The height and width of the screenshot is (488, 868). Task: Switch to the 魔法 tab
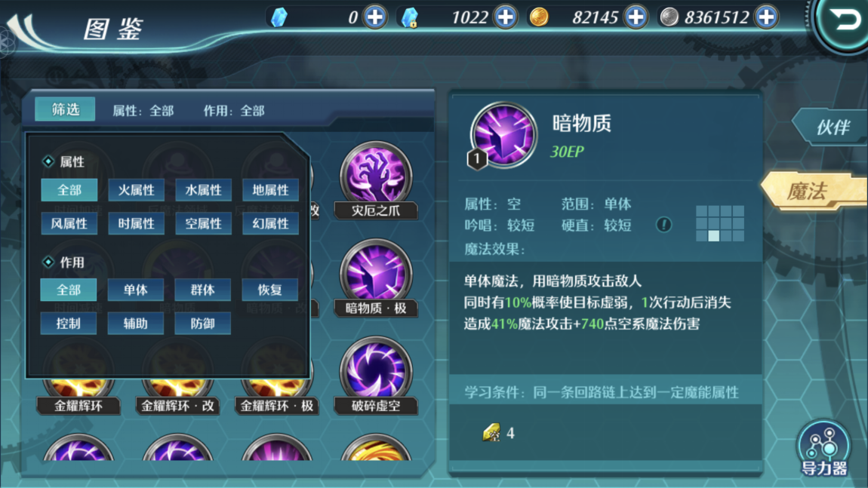coord(813,192)
